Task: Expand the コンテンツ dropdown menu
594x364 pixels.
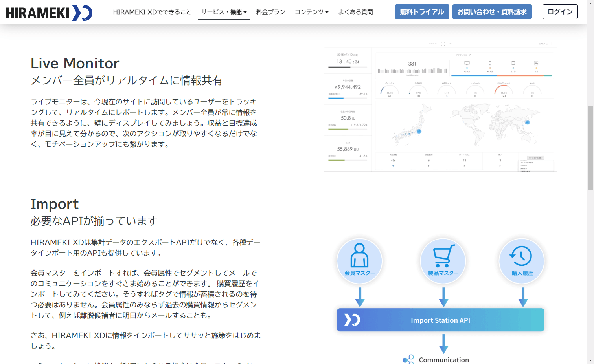Action: 312,12
